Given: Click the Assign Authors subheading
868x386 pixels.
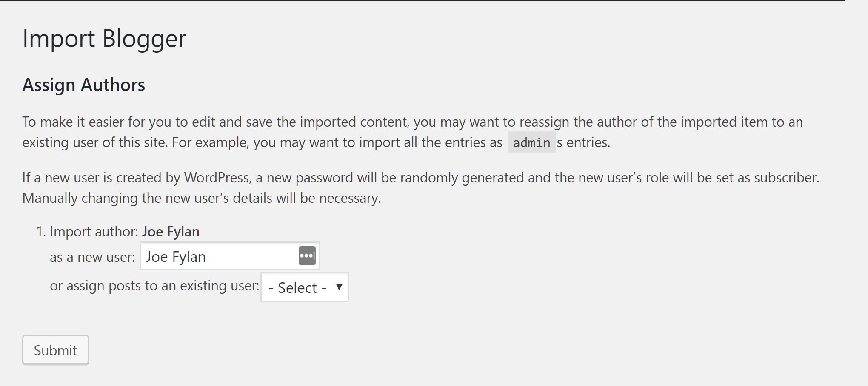Looking at the screenshot, I should (84, 85).
